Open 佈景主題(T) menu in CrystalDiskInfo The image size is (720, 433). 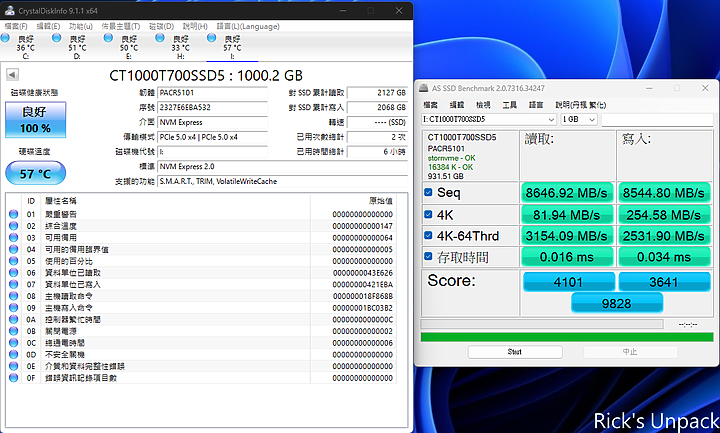click(x=121, y=26)
